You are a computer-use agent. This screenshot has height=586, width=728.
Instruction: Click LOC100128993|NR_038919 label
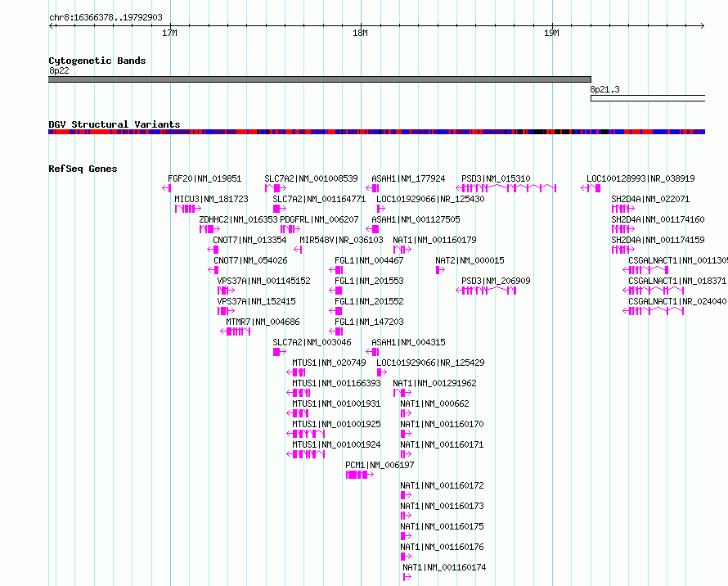pyautogui.click(x=640, y=178)
